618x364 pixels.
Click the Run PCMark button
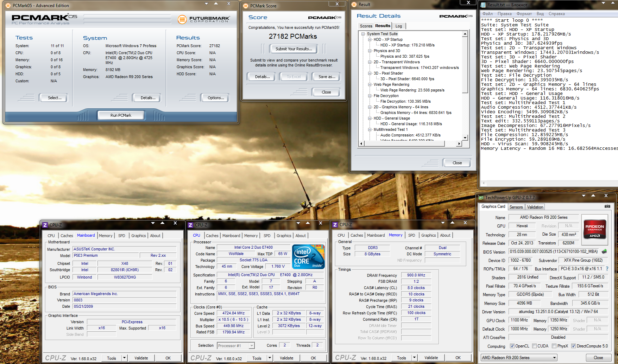[x=121, y=115]
